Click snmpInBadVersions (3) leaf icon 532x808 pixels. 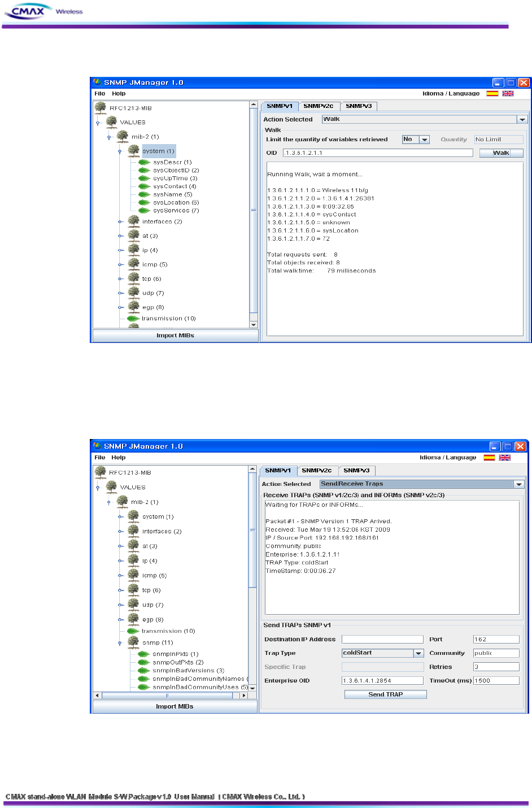point(144,671)
